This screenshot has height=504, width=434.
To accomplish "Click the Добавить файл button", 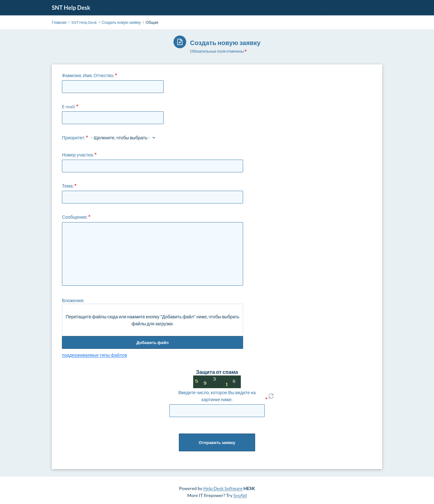I will click(x=153, y=342).
